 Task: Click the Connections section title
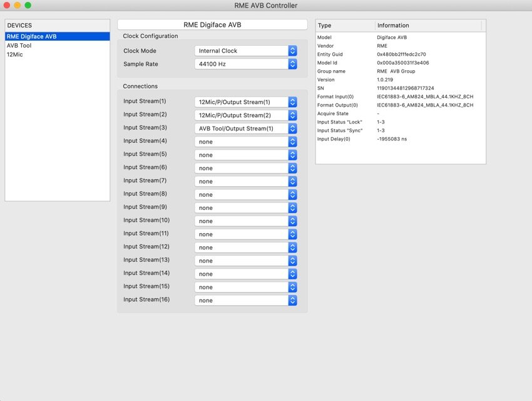click(140, 86)
